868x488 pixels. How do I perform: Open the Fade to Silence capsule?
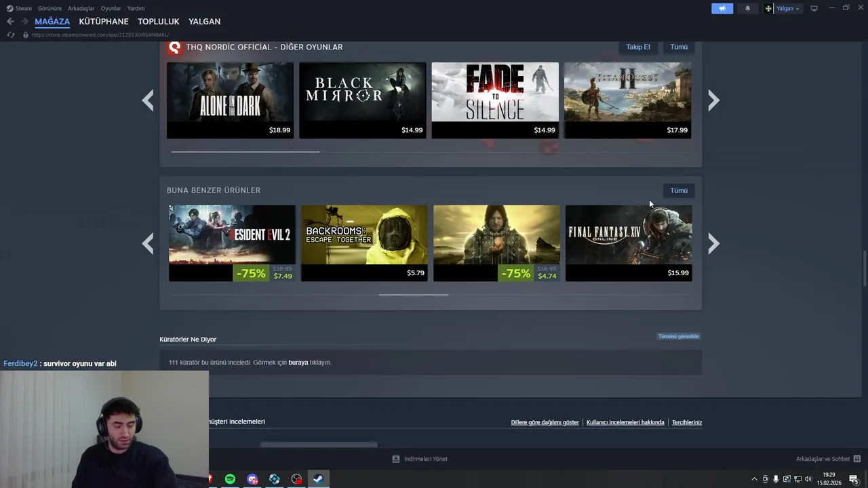click(495, 100)
